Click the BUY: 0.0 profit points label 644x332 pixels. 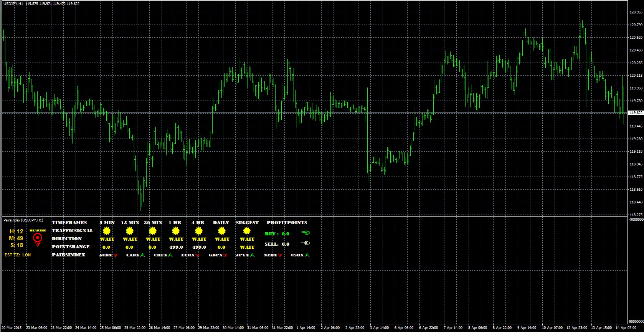click(x=277, y=234)
